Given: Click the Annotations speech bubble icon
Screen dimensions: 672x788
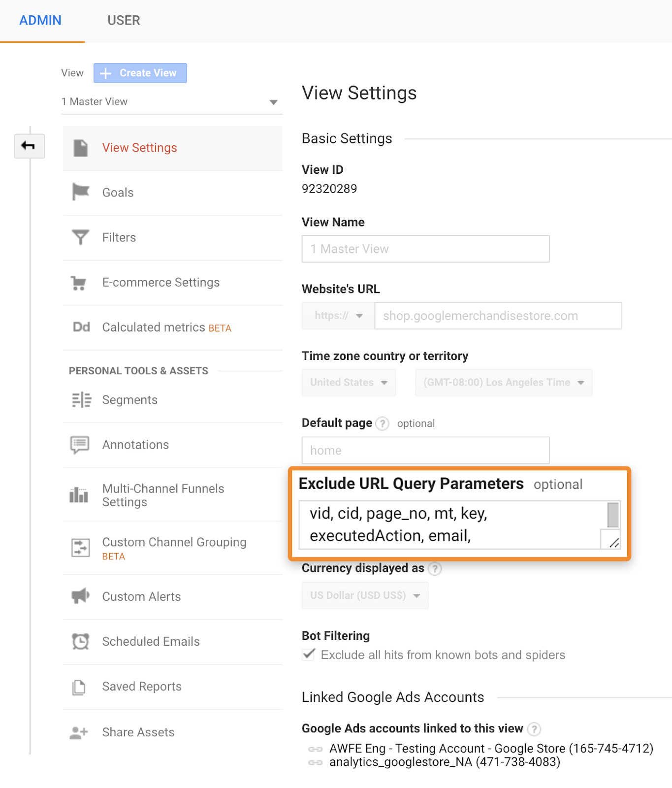Looking at the screenshot, I should [80, 445].
